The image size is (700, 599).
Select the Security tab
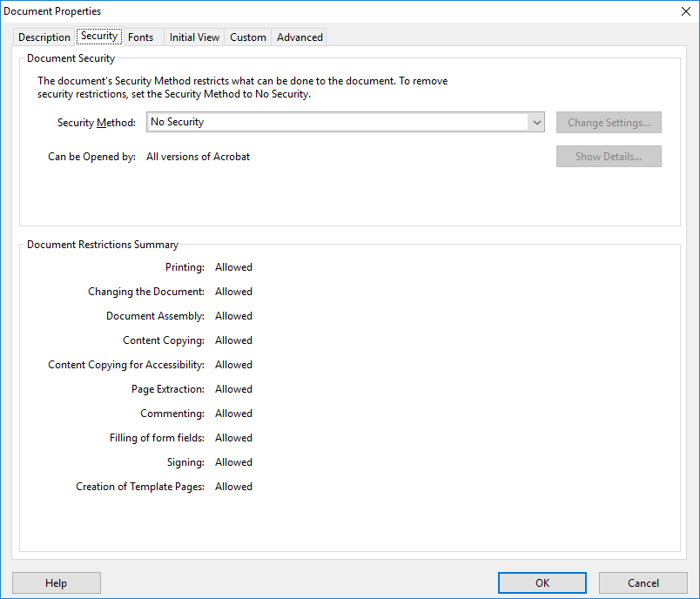pos(99,36)
